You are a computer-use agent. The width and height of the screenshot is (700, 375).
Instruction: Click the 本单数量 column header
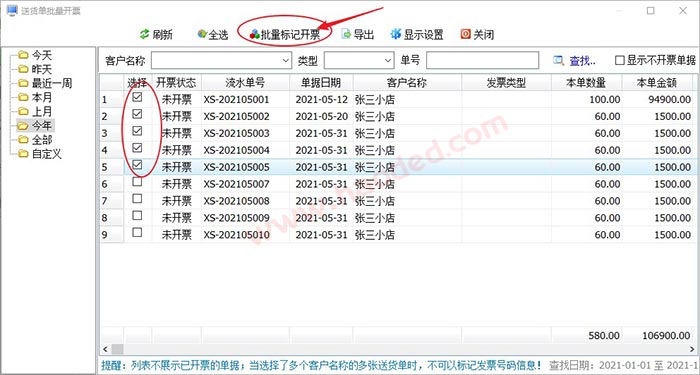[586, 83]
